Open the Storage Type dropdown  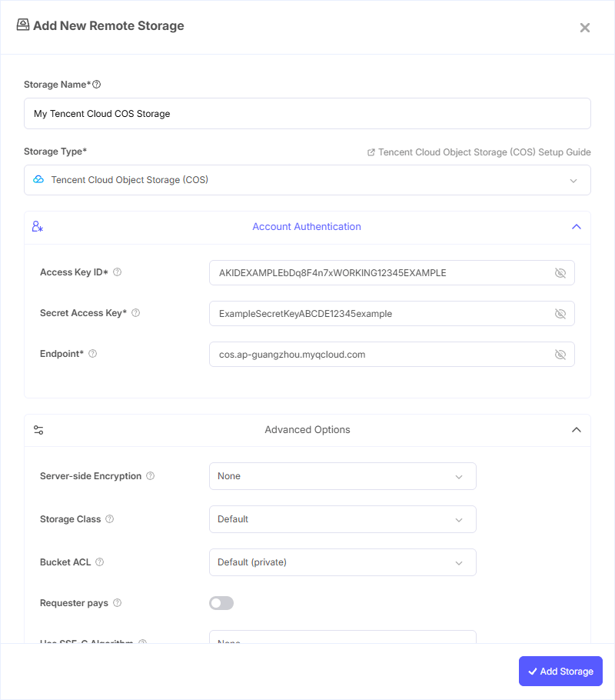click(307, 180)
